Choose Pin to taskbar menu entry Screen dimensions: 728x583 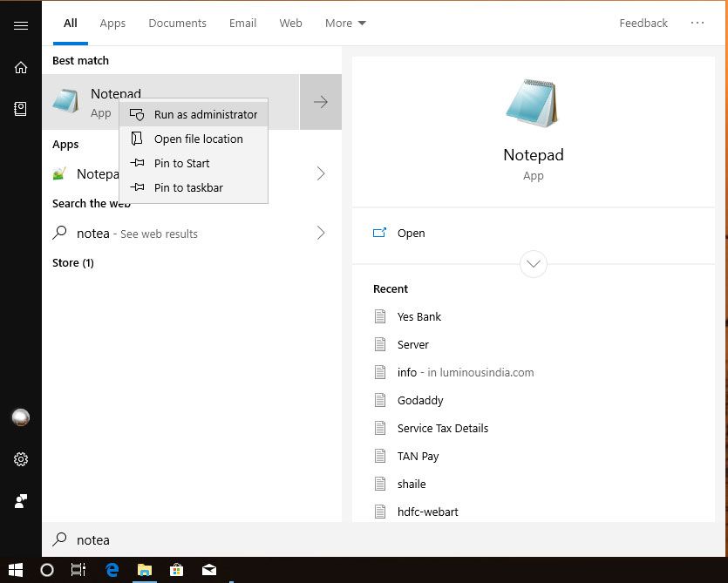[x=194, y=187]
